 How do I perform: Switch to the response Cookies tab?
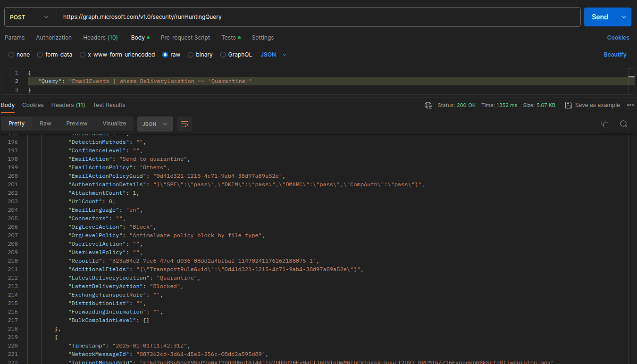coord(33,105)
